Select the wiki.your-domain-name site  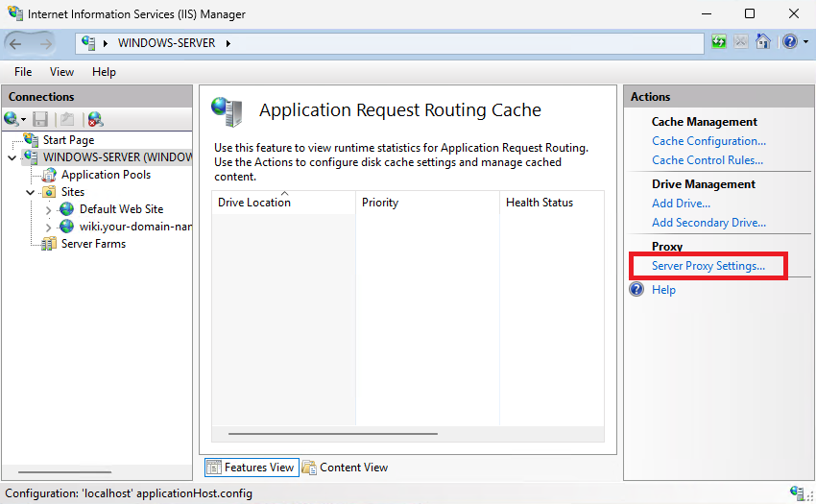pyautogui.click(x=135, y=227)
